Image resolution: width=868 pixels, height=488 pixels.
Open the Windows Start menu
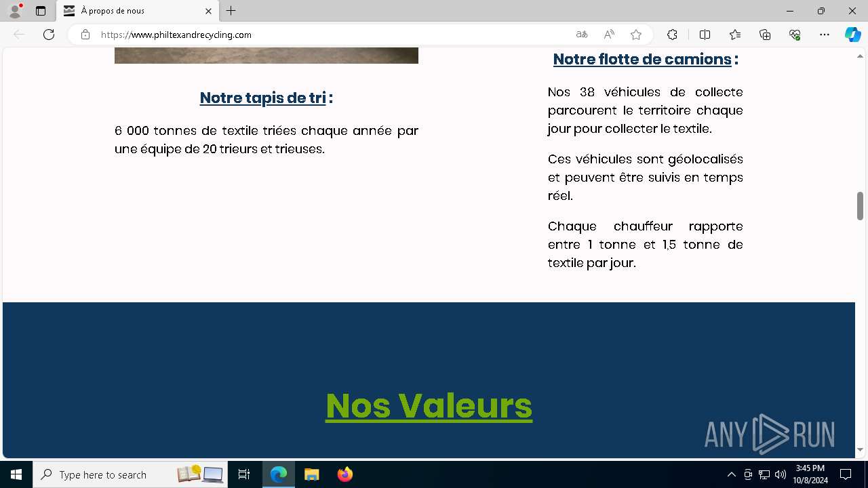(x=16, y=474)
